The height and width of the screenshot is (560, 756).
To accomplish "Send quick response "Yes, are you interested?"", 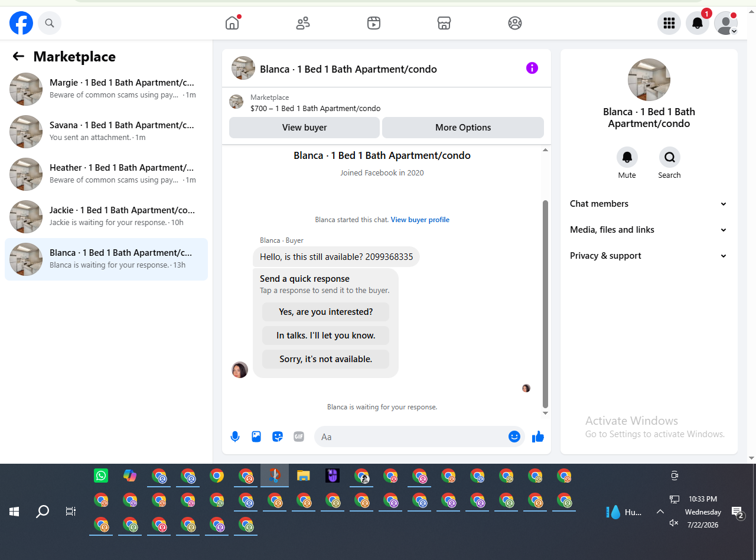I will [x=326, y=312].
